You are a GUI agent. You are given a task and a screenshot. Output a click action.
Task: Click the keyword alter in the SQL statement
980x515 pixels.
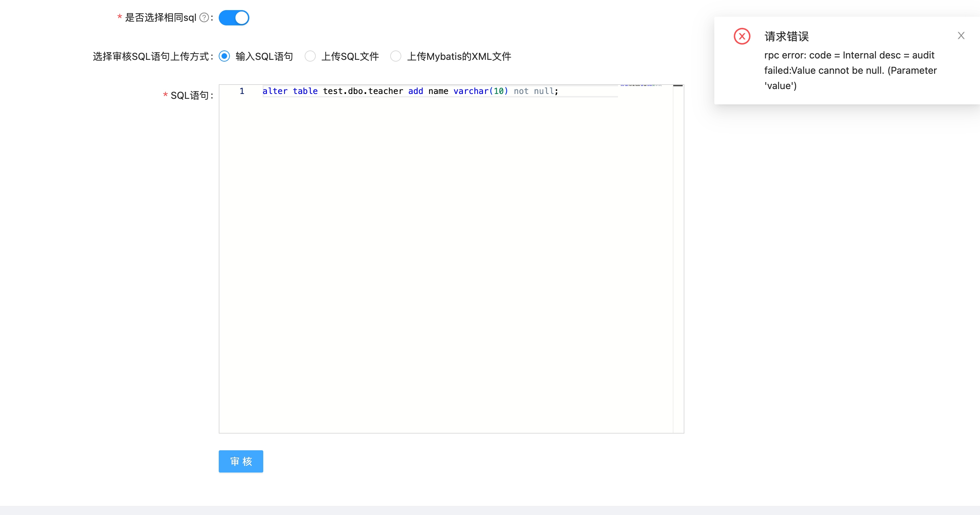click(x=275, y=91)
